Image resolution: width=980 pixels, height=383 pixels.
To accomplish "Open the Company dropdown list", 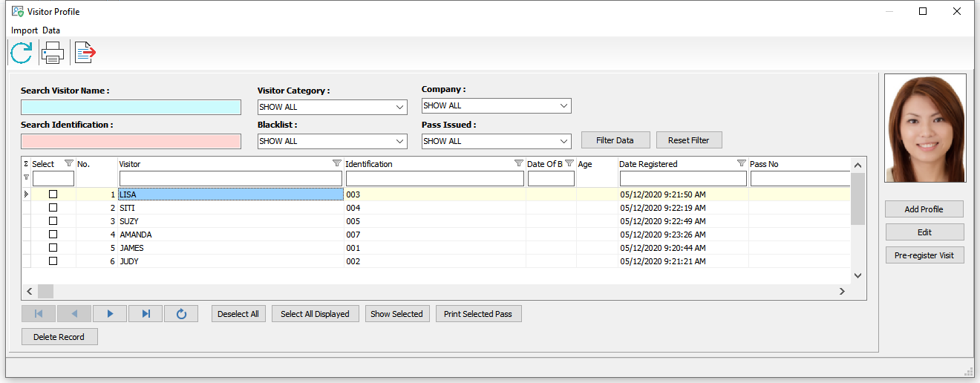I will click(564, 105).
